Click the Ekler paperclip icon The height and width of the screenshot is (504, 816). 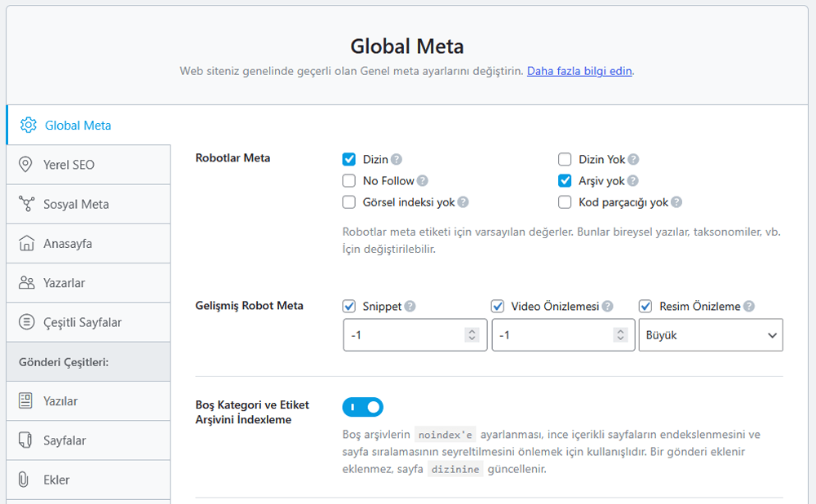click(24, 480)
